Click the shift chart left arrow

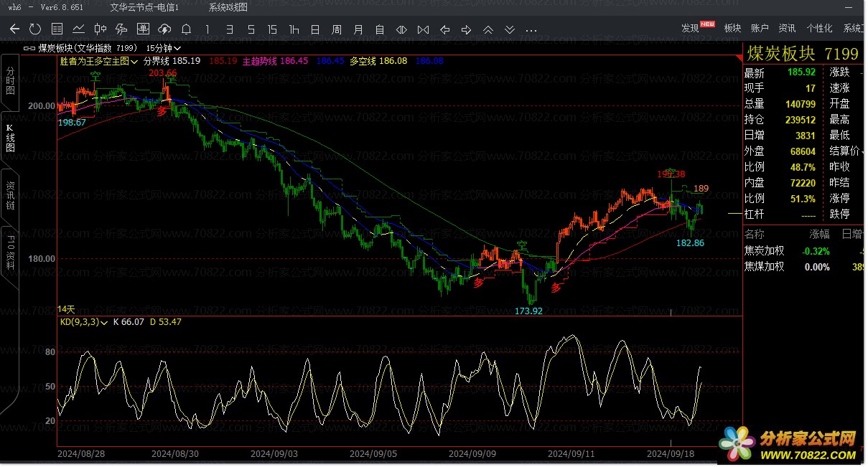tap(444, 29)
